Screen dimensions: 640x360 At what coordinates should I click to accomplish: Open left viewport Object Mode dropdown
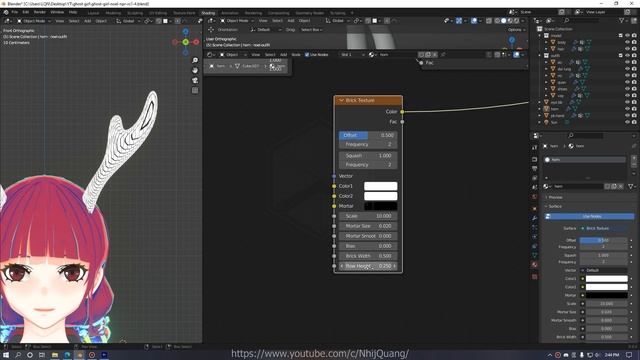pos(33,21)
